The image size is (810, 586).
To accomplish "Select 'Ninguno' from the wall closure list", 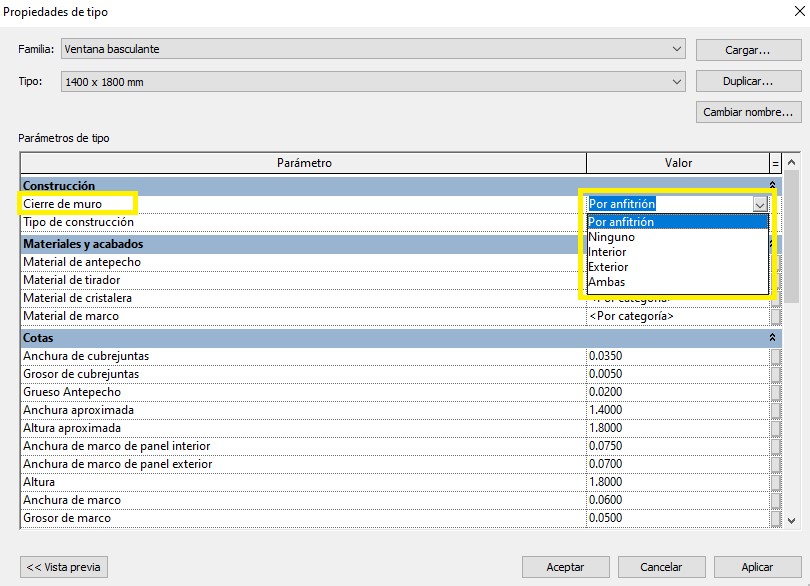I will (x=611, y=237).
